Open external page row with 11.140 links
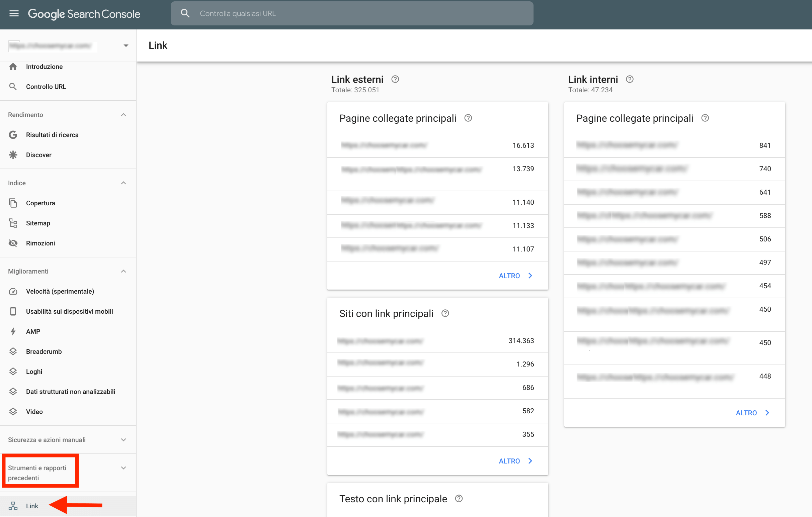 (438, 203)
